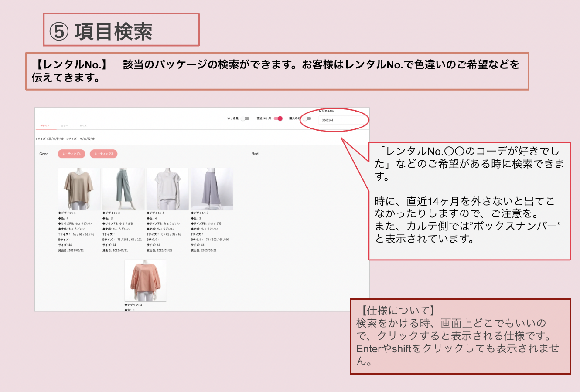Click the white short-sleeve top thumbnail
Viewport: 580px width, 392px height.
click(167, 189)
